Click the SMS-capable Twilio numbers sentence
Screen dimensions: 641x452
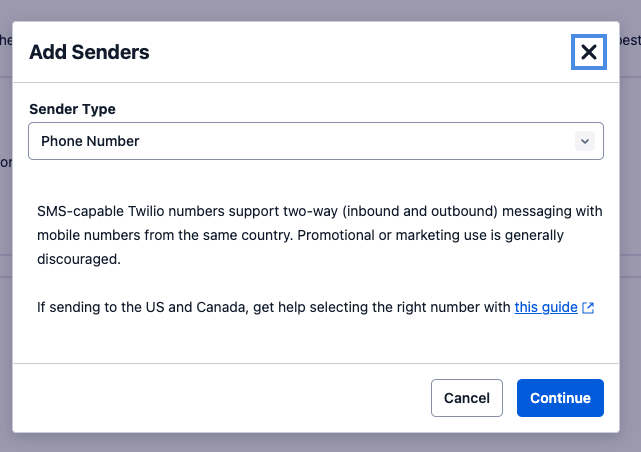(x=300, y=211)
